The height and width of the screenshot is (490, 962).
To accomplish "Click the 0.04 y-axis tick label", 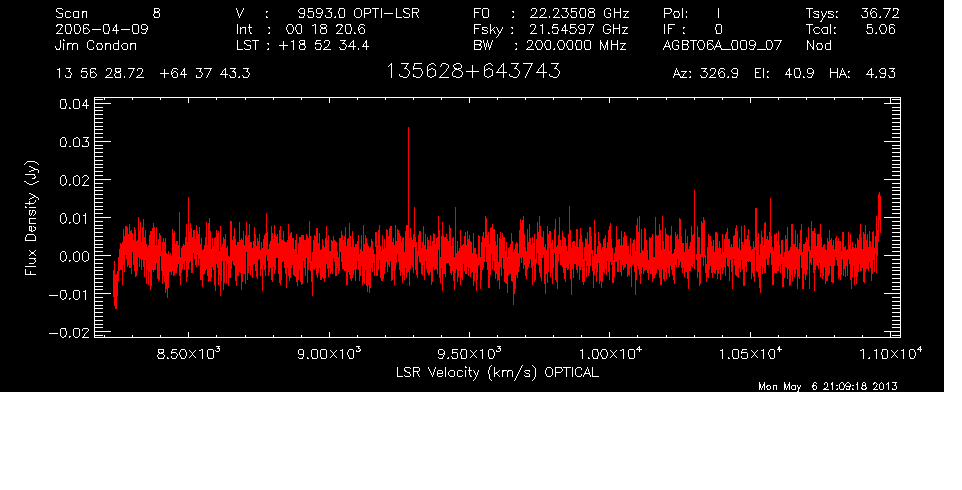I will click(x=74, y=104).
